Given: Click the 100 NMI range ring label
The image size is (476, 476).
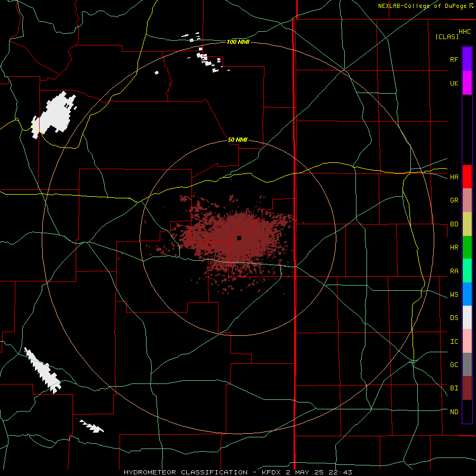Looking at the screenshot, I should pyautogui.click(x=238, y=42).
